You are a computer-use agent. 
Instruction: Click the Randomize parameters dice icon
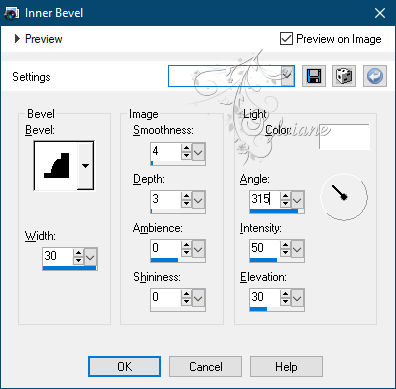[x=344, y=76]
